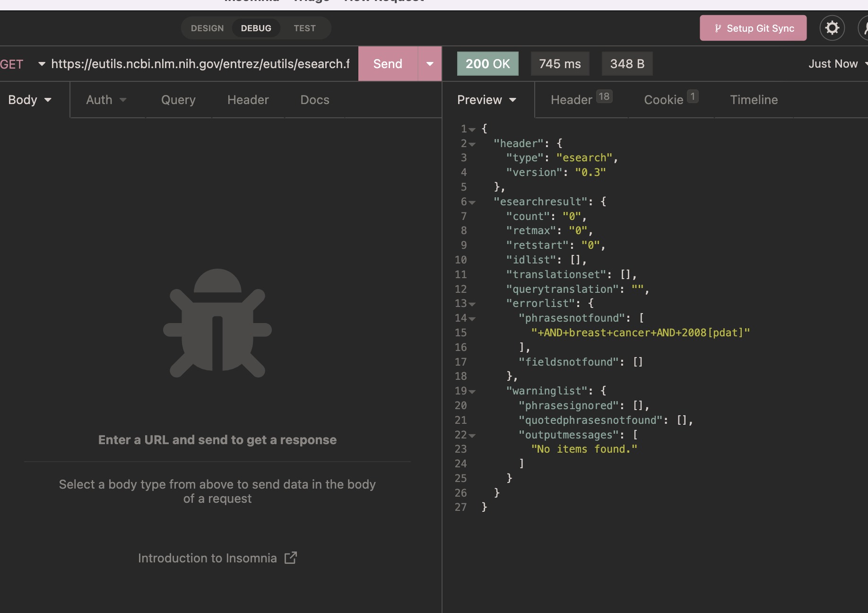Switch to the Query tab
This screenshot has height=613, width=868.
pos(178,100)
